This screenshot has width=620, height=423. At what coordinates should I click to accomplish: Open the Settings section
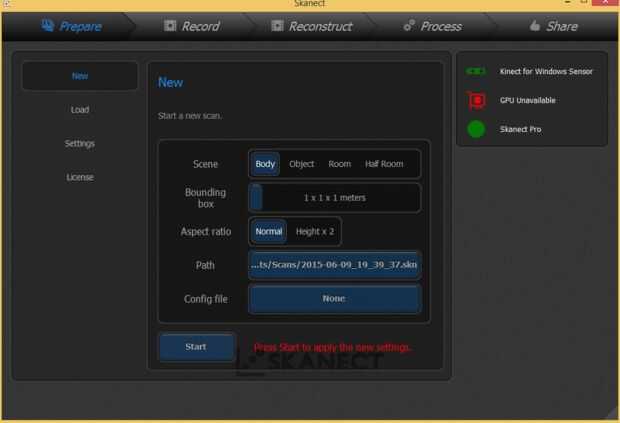coord(80,143)
